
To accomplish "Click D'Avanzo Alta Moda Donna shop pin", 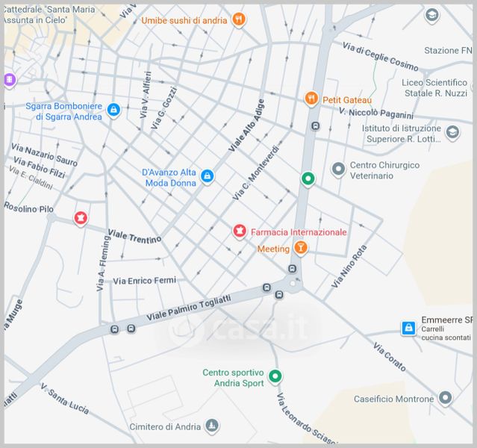I will [208, 176].
